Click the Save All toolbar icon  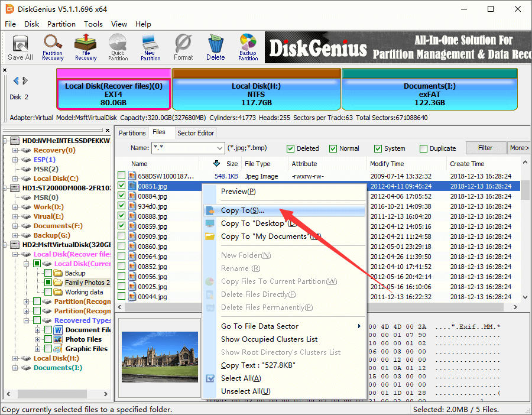[20, 47]
